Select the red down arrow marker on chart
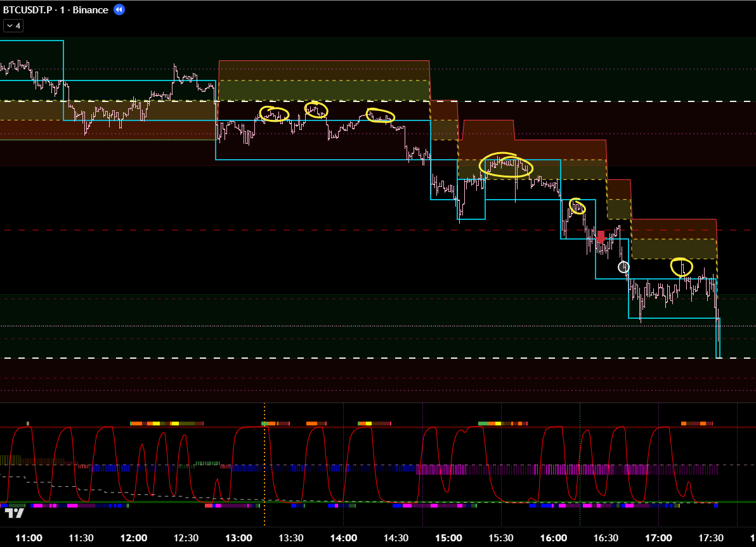Screen dimensions: 756x547 point(601,238)
